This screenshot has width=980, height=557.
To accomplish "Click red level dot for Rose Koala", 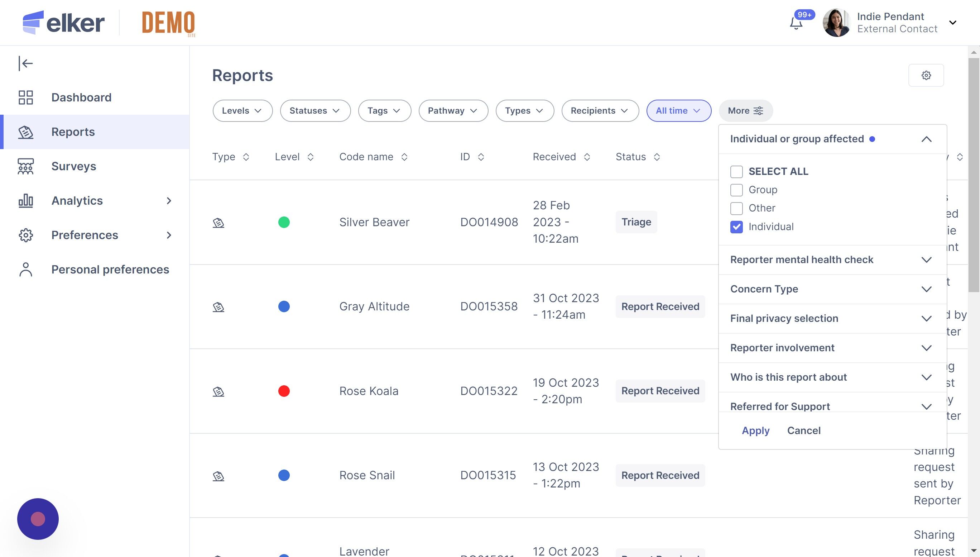I will (x=284, y=391).
